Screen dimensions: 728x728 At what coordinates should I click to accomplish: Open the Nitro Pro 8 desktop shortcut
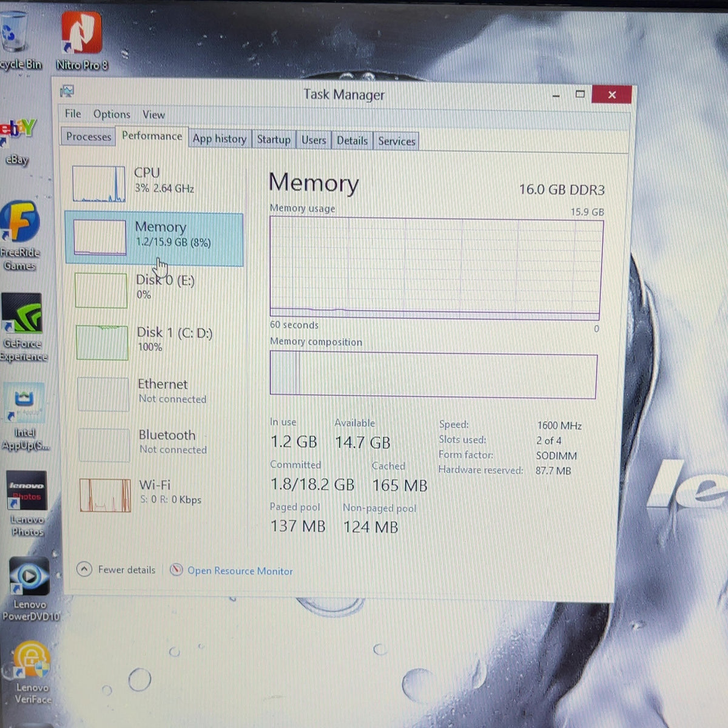81,41
